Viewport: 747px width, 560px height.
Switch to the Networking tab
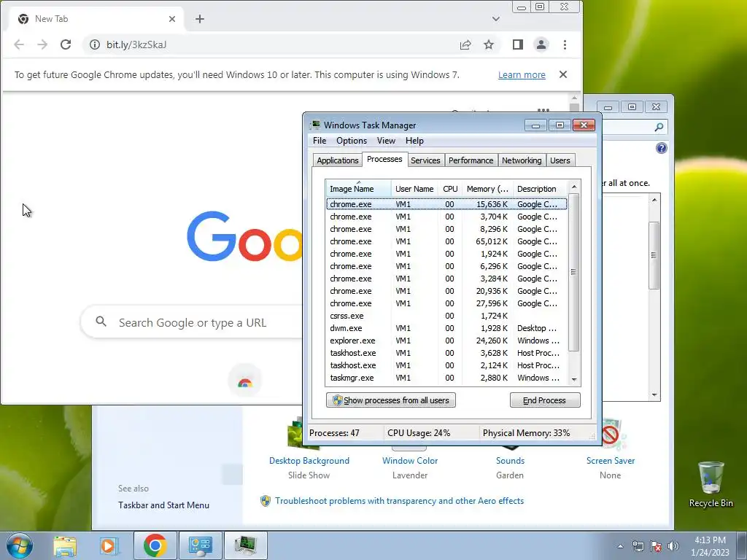pyautogui.click(x=522, y=160)
